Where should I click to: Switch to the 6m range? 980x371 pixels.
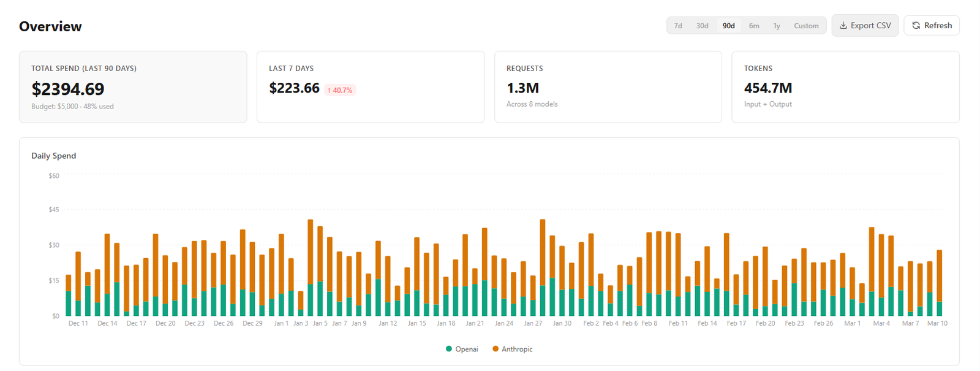pos(754,26)
